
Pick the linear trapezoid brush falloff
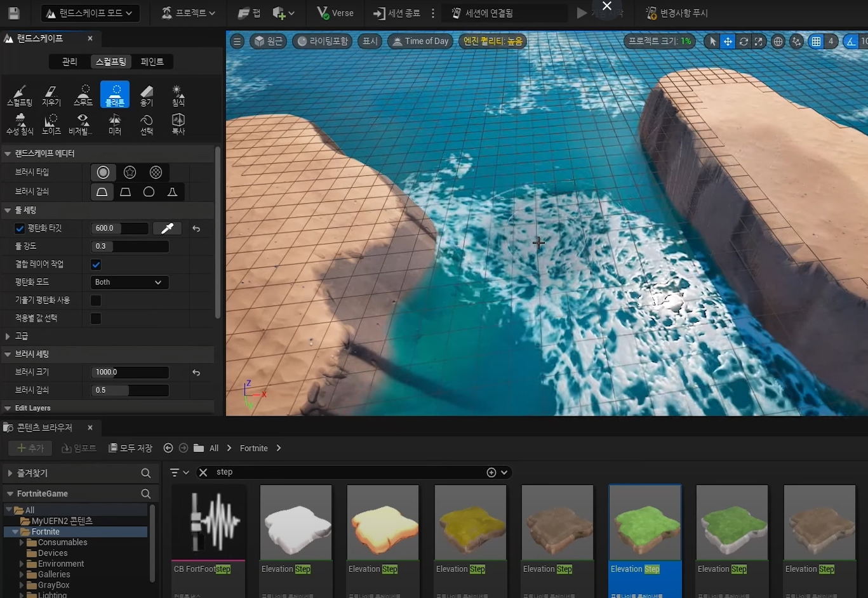[125, 192]
